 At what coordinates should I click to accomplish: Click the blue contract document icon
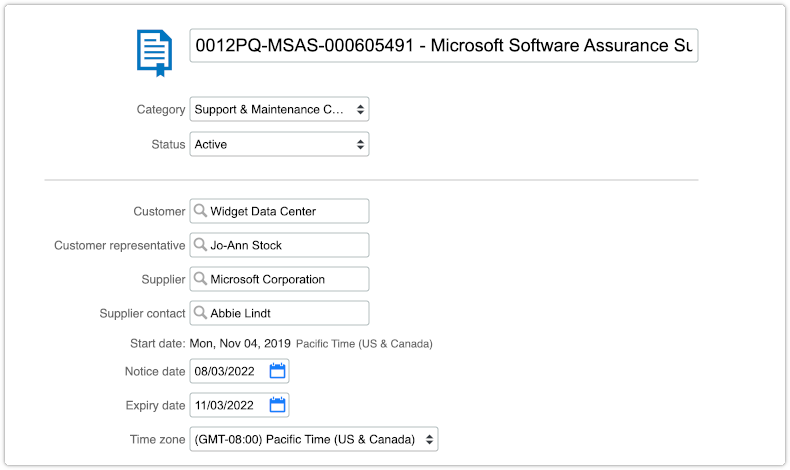pyautogui.click(x=155, y=53)
